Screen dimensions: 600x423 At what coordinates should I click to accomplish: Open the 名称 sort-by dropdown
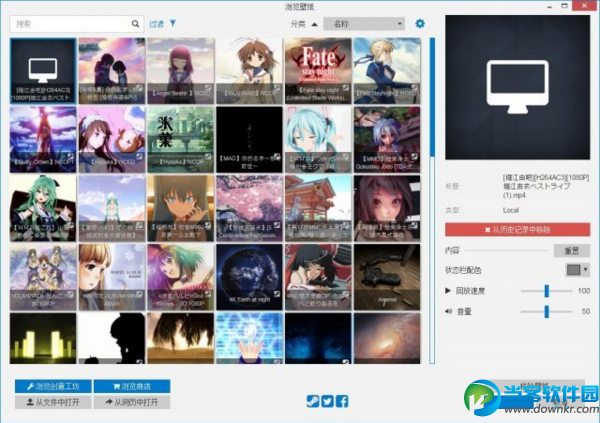coord(364,24)
